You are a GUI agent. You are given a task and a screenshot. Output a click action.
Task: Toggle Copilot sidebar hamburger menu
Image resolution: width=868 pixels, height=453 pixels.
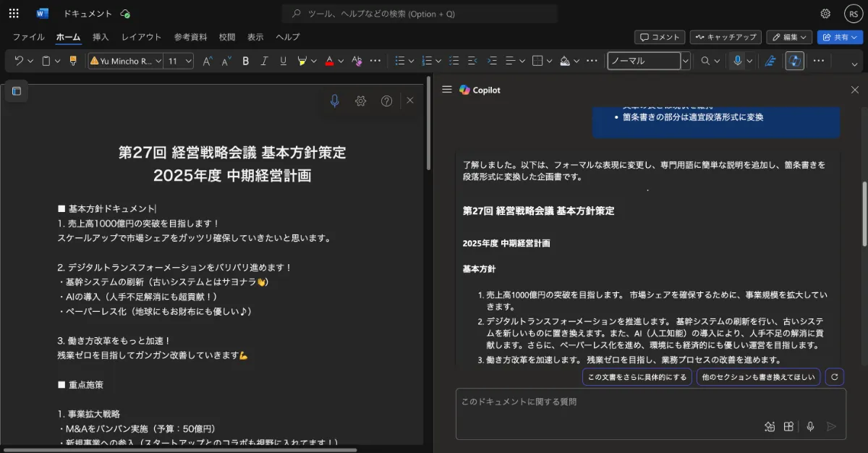pyautogui.click(x=447, y=90)
